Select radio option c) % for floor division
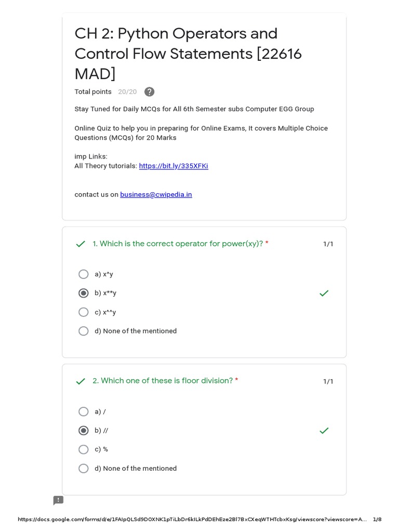 tap(84, 449)
